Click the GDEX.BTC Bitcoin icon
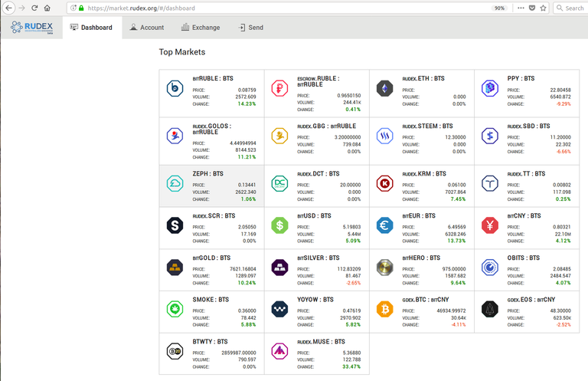The width and height of the screenshot is (588, 381). coord(385,309)
